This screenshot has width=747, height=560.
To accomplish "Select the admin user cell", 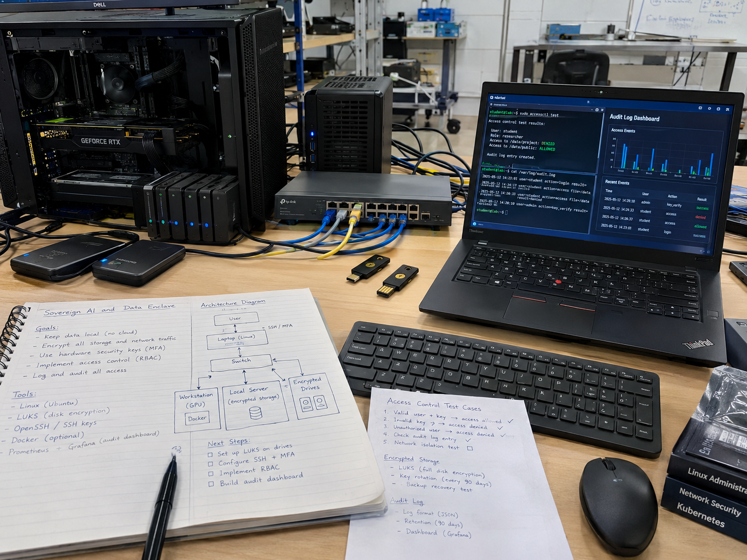I will coord(646,203).
